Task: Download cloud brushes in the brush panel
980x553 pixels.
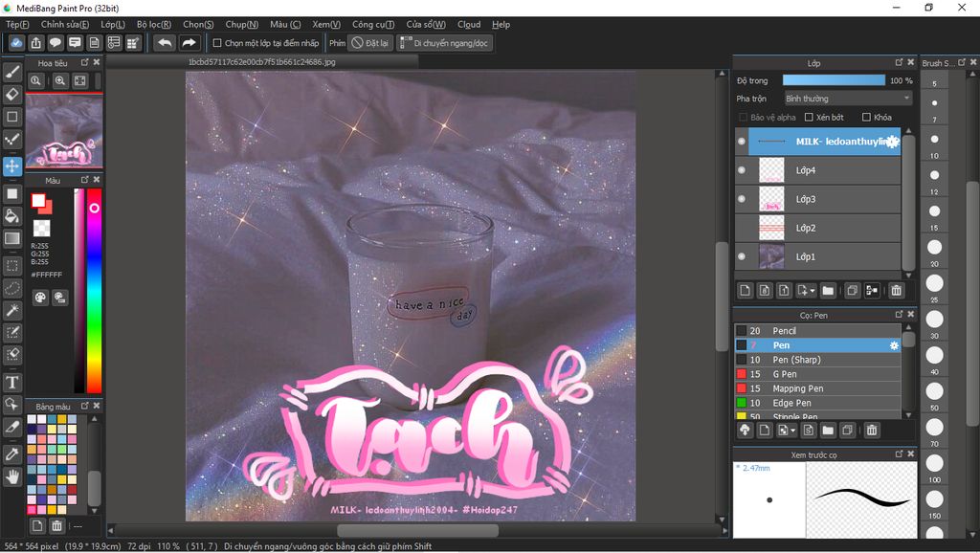Action: click(745, 430)
